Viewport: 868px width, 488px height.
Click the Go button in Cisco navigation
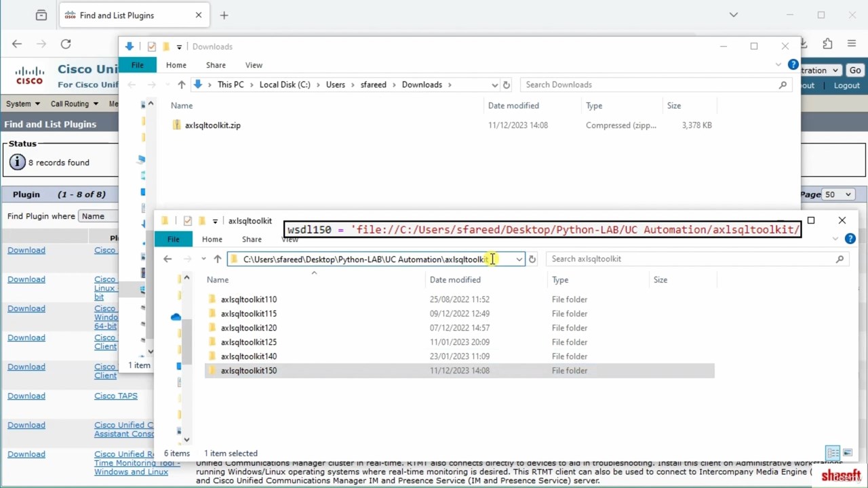coord(855,70)
